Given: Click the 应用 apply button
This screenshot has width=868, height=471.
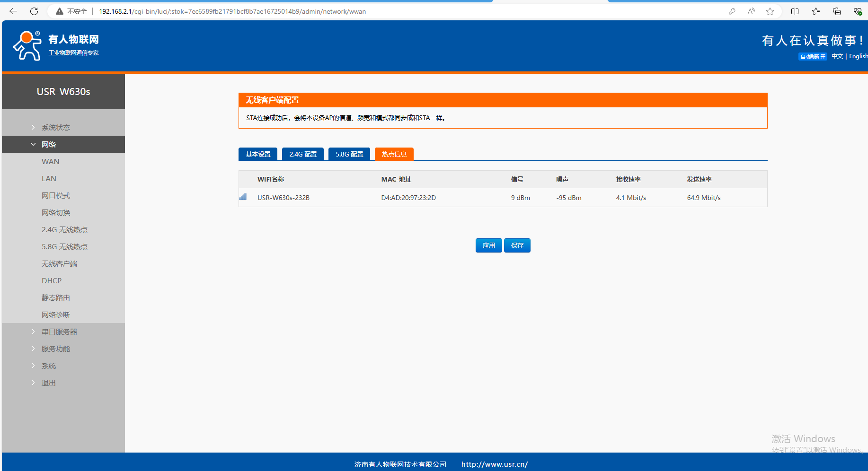Looking at the screenshot, I should click(x=488, y=245).
